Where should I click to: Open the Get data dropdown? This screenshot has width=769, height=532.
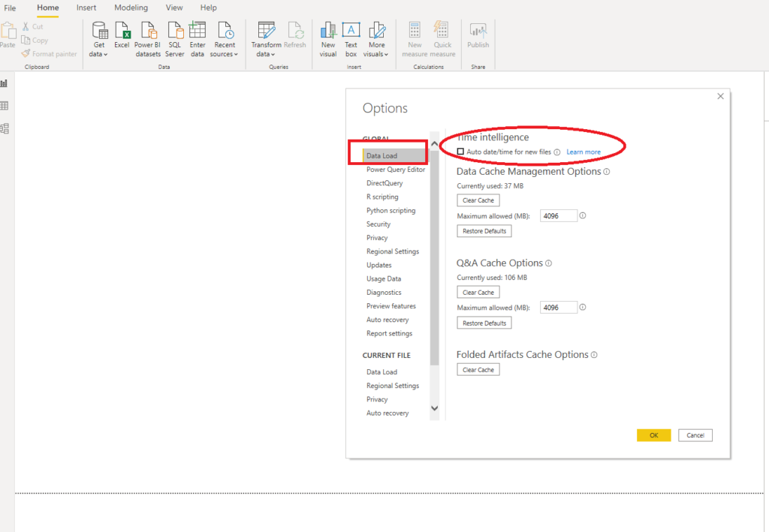[99, 39]
